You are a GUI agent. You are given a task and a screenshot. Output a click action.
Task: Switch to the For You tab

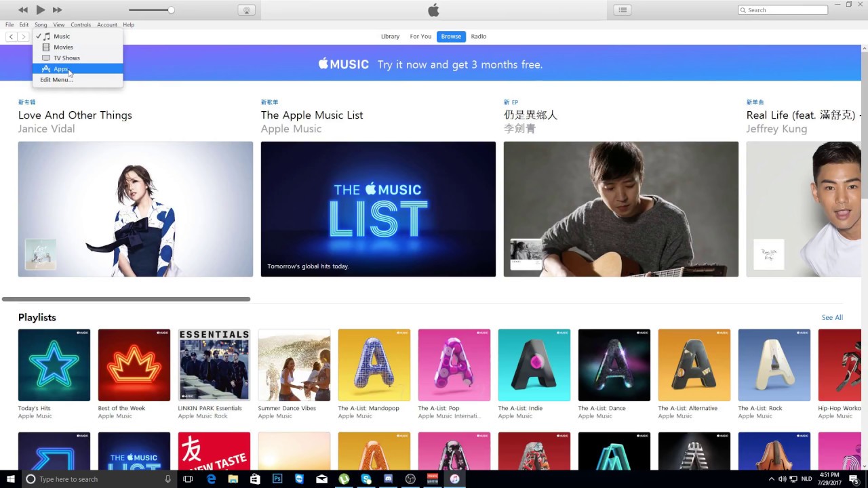click(x=420, y=37)
